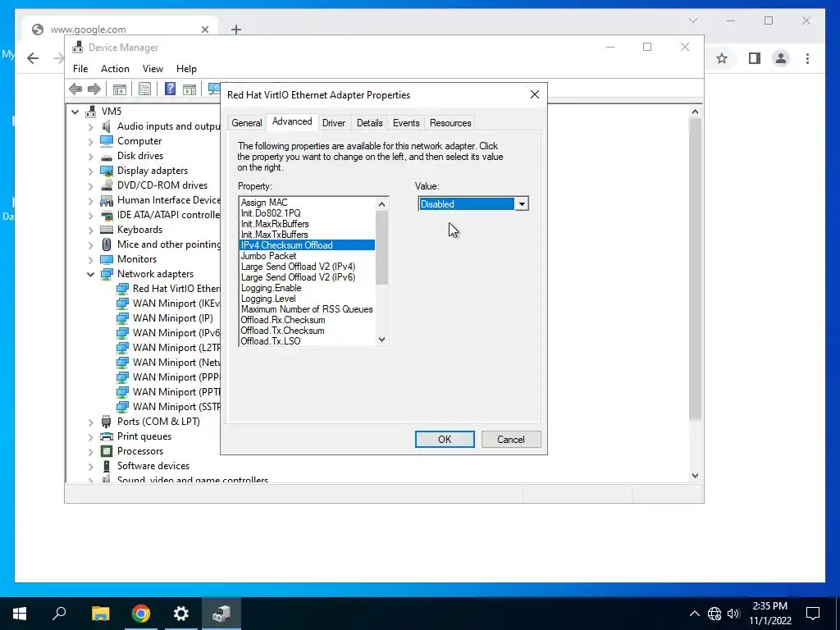The height and width of the screenshot is (630, 840).
Task: Select Offload.Tx.LSO property
Action: point(307,341)
